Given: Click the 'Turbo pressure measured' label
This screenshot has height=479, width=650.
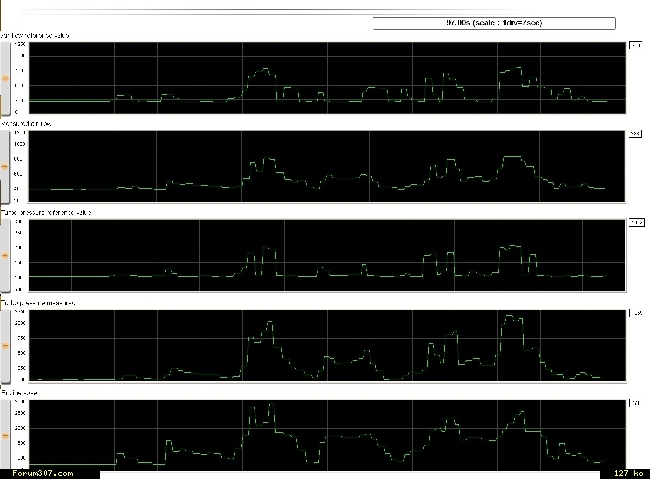Looking at the screenshot, I should click(38, 303).
